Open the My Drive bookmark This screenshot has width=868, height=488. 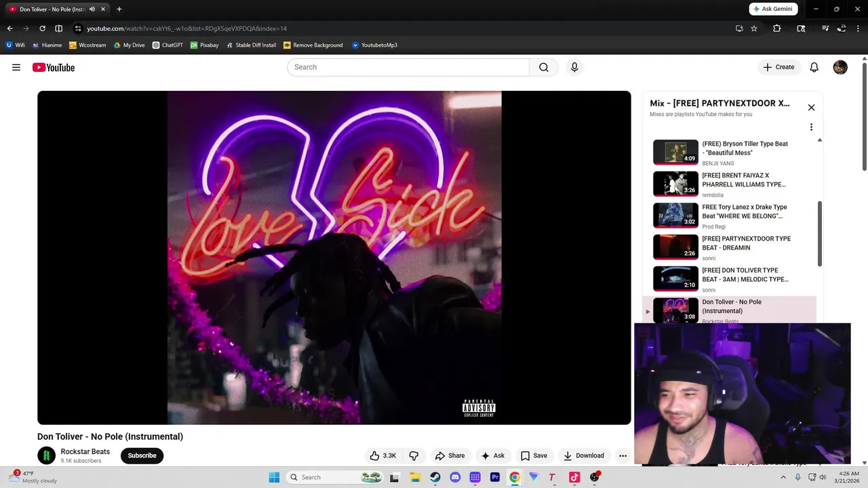[129, 45]
